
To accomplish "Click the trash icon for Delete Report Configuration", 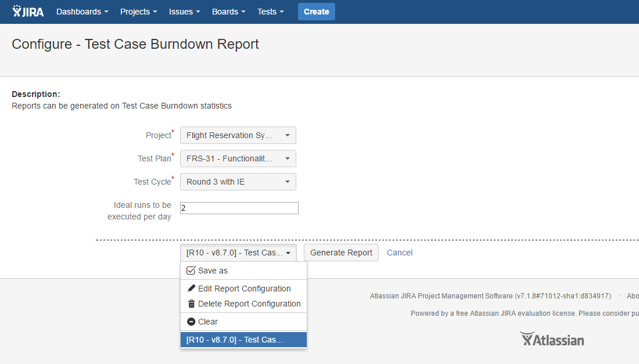I will click(x=191, y=304).
